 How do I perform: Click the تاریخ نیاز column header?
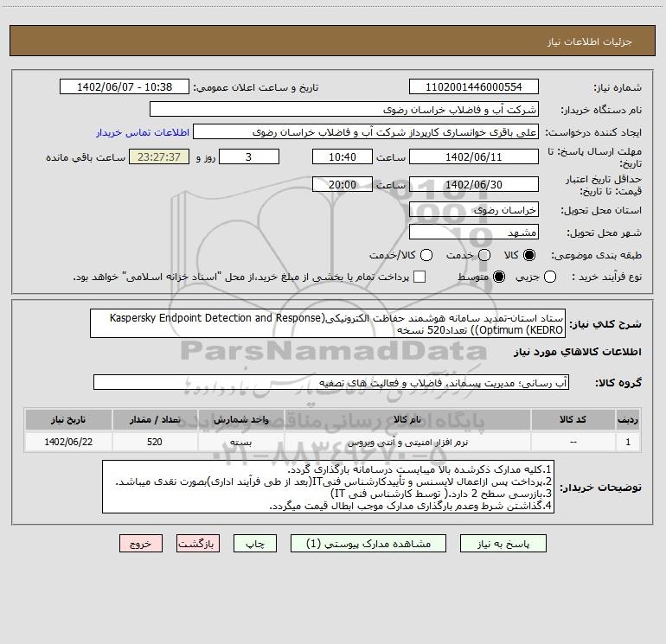point(68,419)
